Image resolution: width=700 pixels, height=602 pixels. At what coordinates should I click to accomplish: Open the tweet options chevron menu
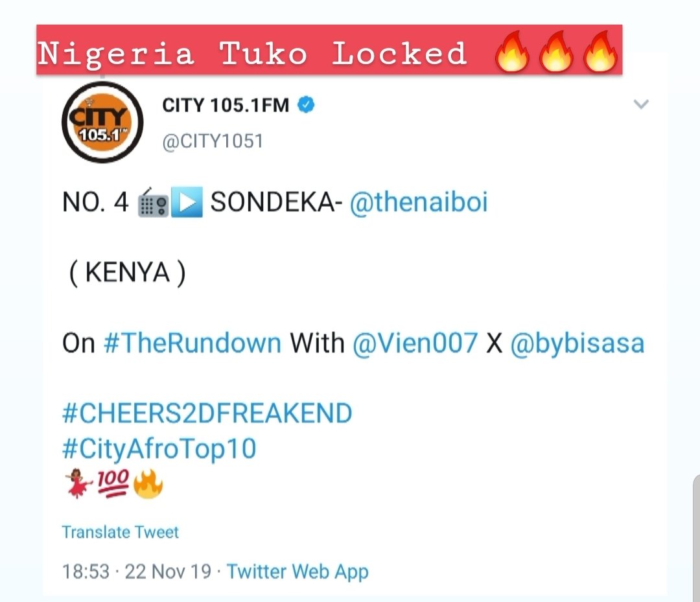pyautogui.click(x=641, y=104)
